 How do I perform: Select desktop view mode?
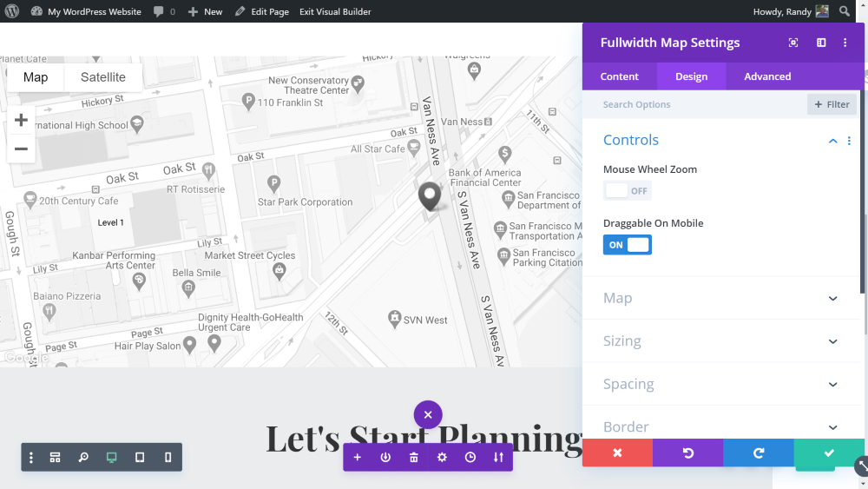tap(111, 458)
